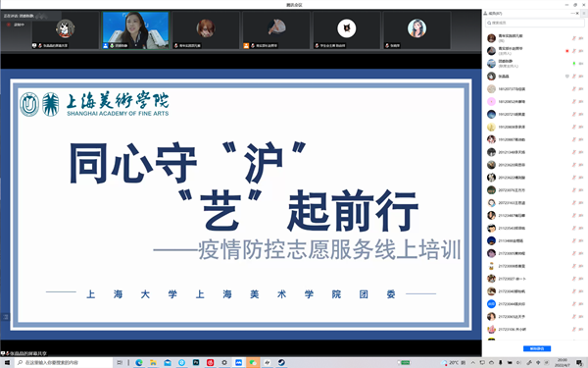Open the Steam icon in the taskbar
This screenshot has height=368, width=588.
[x=281, y=362]
